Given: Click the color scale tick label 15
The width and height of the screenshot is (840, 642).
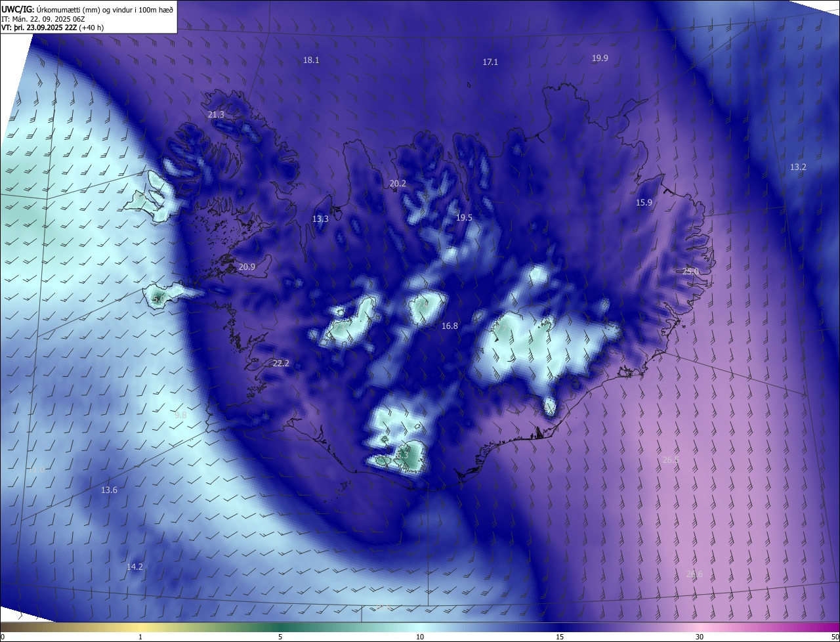Looking at the screenshot, I should (560, 637).
